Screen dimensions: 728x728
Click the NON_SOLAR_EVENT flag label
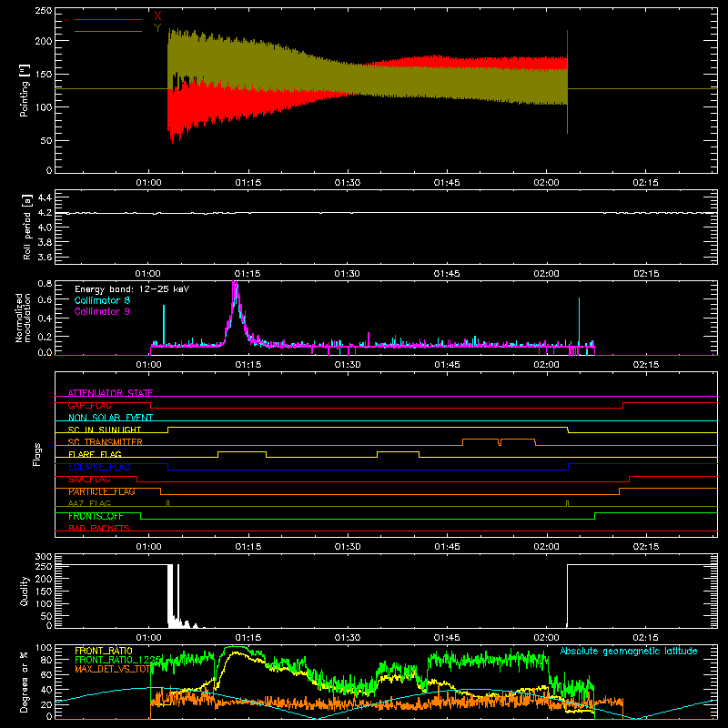(110, 418)
